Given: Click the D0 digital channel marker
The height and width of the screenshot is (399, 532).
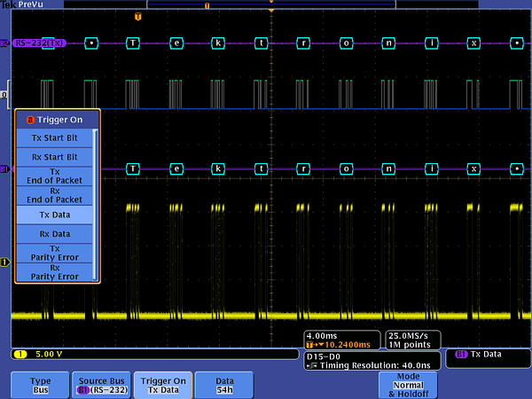Looking at the screenshot, I should click(x=4, y=94).
